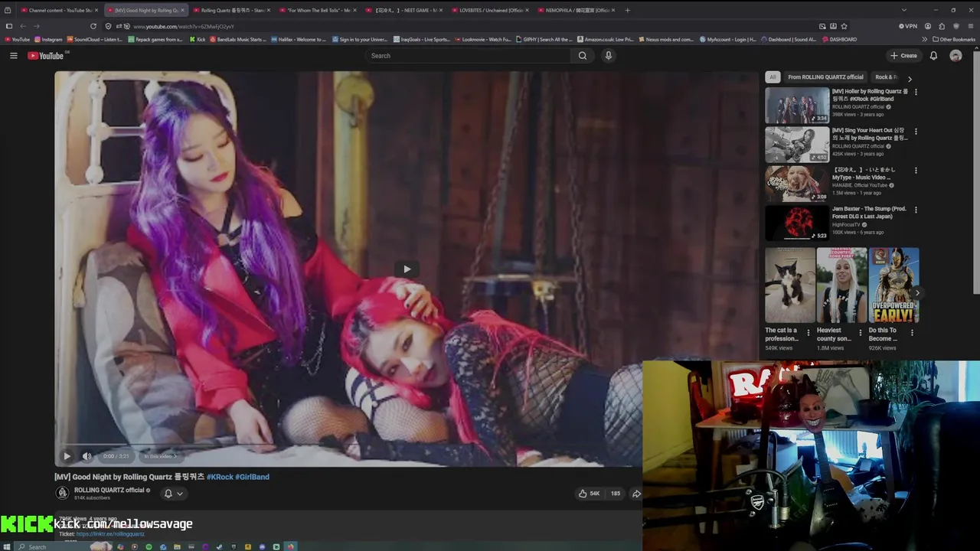Open the account avatar menu

point(955,56)
